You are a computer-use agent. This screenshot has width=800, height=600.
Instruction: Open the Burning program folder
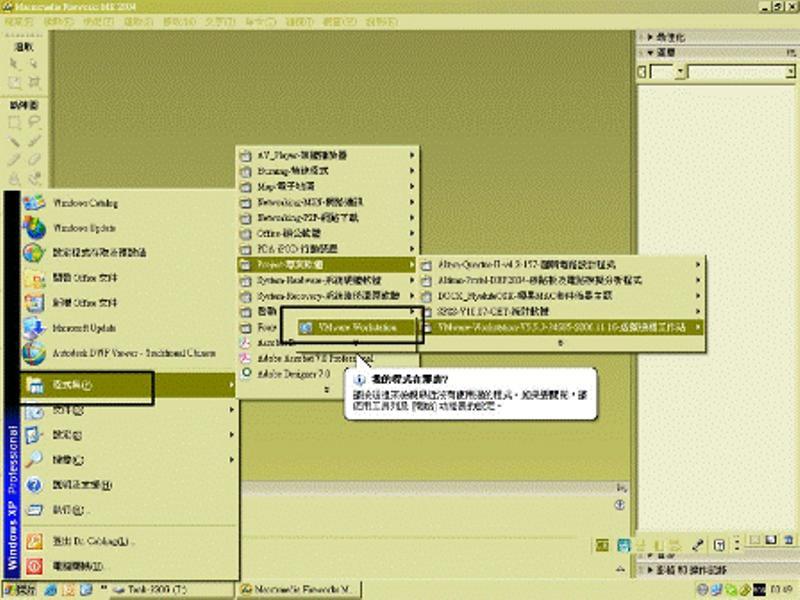click(x=328, y=171)
